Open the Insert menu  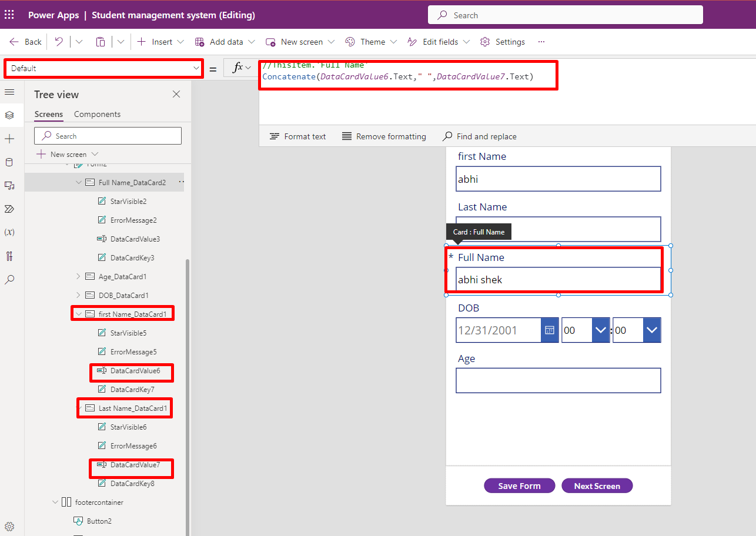(160, 42)
